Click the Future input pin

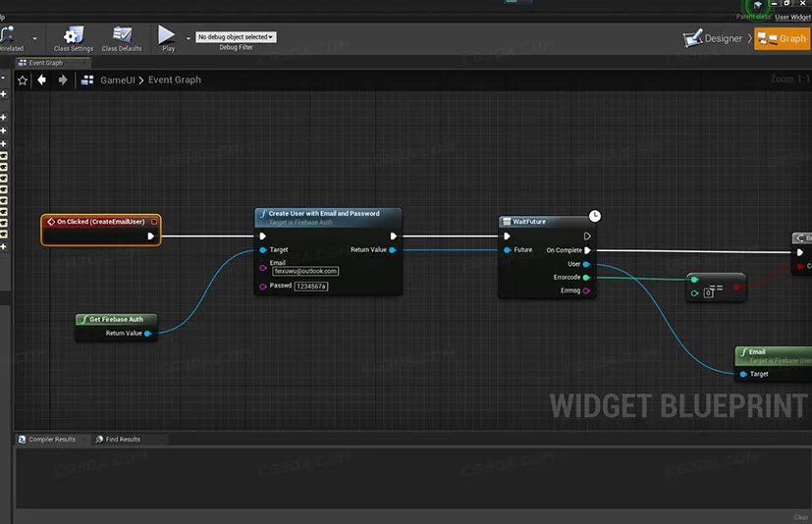point(508,250)
